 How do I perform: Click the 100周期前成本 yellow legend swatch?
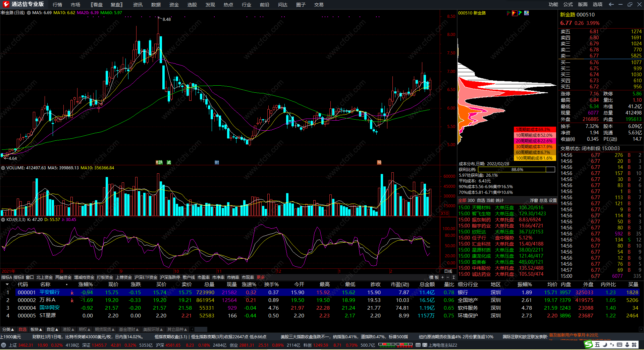click(x=535, y=158)
